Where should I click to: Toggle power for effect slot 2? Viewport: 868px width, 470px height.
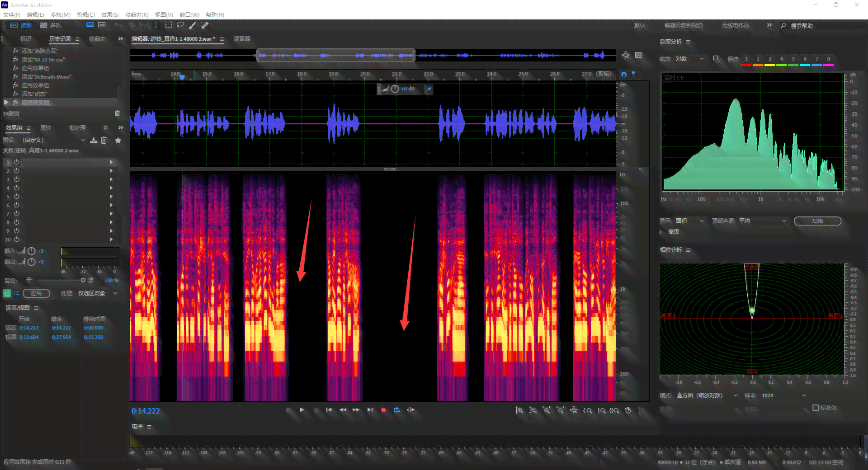[16, 171]
